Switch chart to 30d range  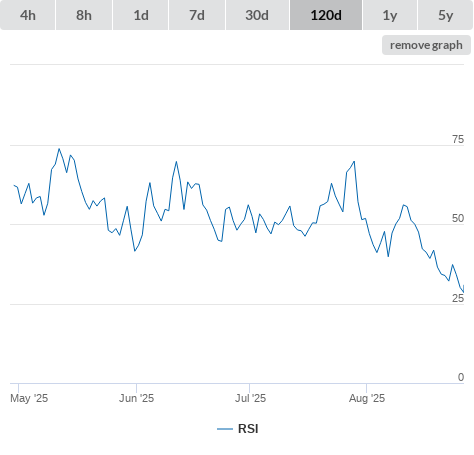257,15
